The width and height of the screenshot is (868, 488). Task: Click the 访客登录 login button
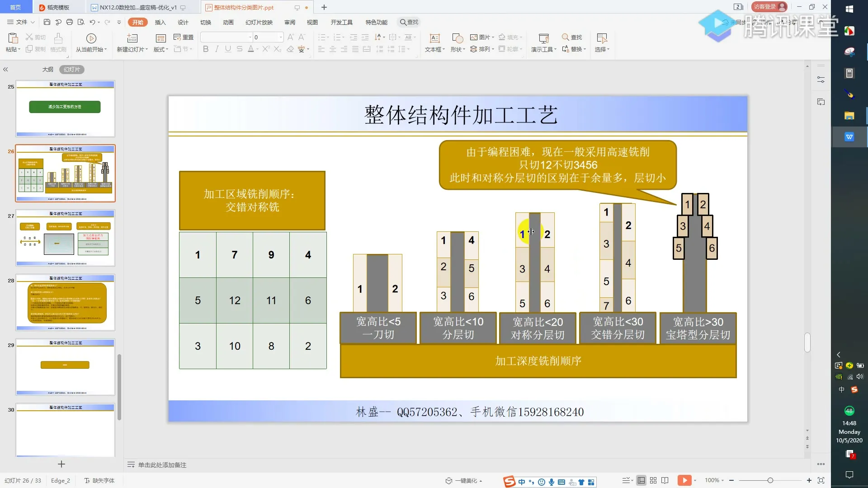[769, 7]
